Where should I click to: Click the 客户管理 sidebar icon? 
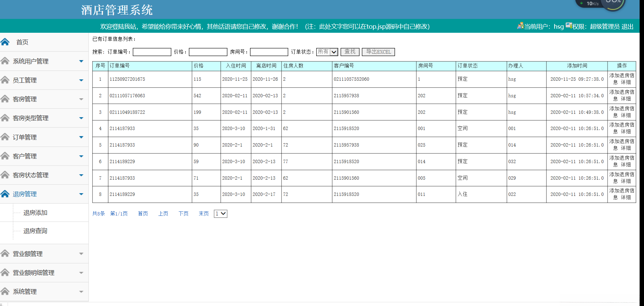click(5, 156)
